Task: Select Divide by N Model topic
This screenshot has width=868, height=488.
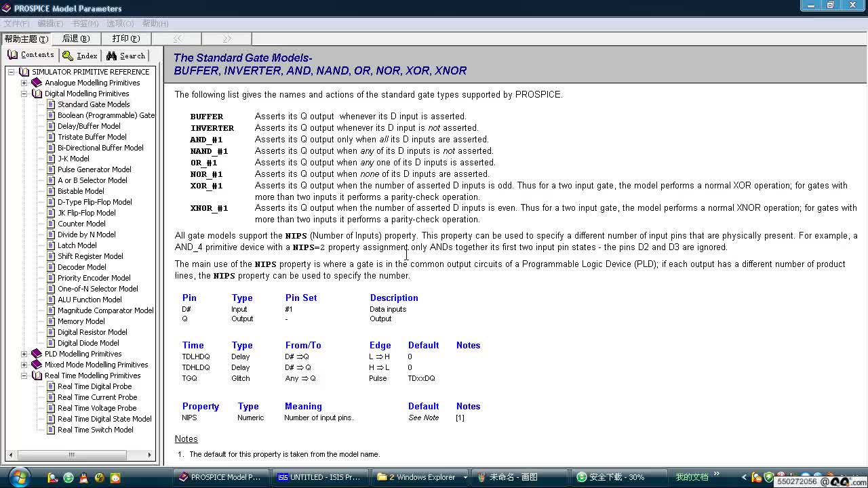Action: 87,235
